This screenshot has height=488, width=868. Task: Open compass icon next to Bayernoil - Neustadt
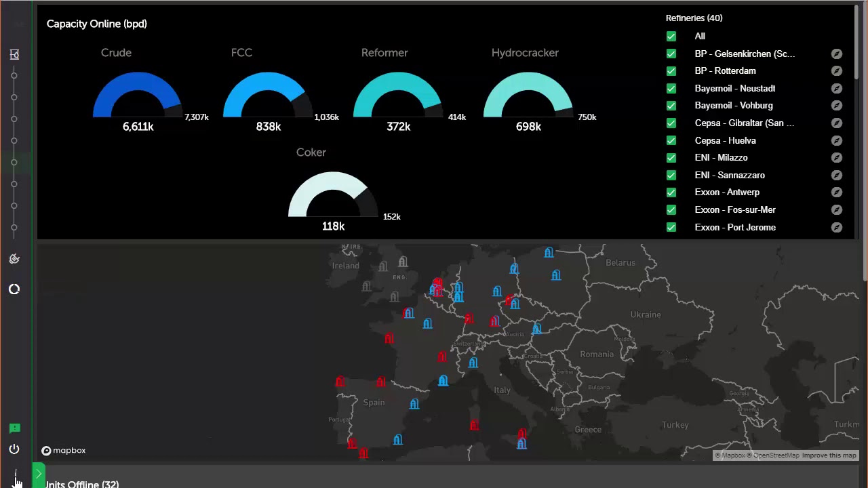pyautogui.click(x=837, y=88)
